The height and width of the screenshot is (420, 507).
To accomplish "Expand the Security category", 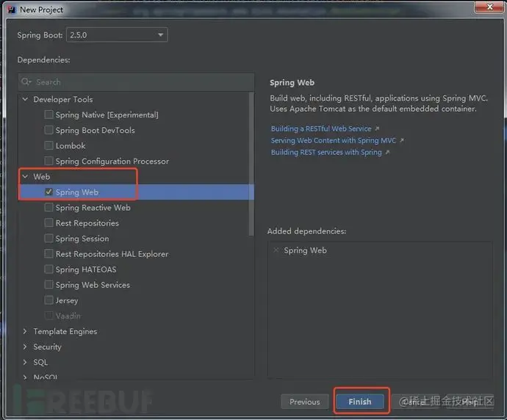I will [25, 347].
